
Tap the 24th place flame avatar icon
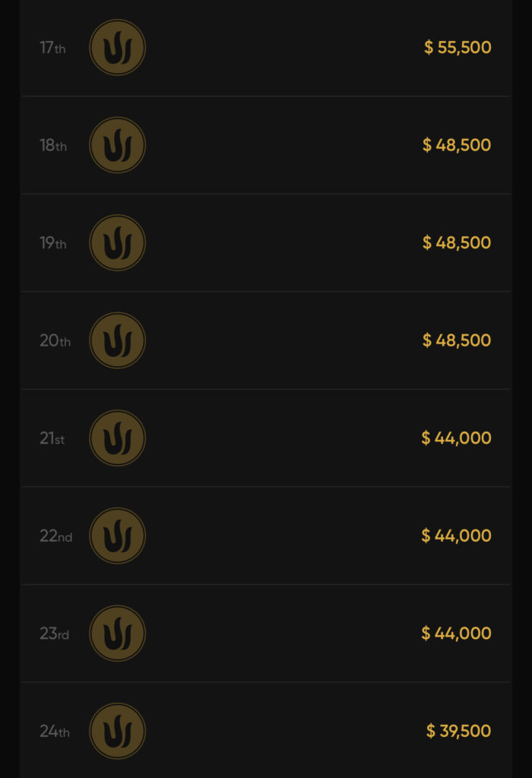coord(117,731)
